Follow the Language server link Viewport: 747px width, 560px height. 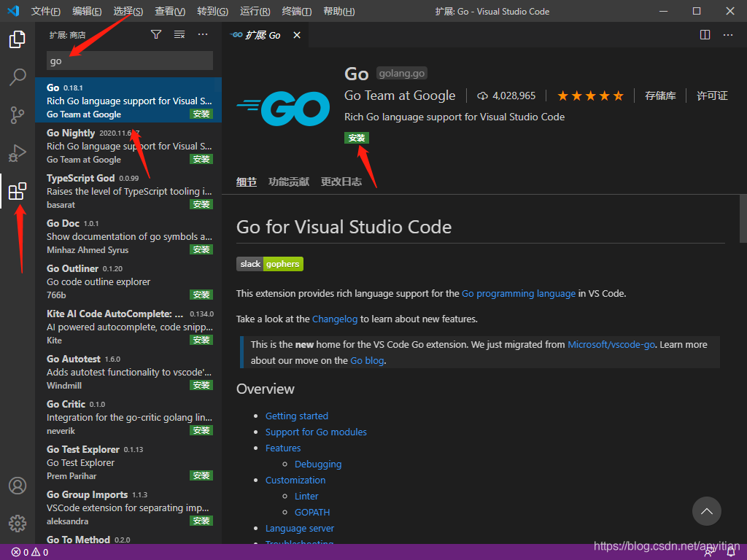click(300, 529)
